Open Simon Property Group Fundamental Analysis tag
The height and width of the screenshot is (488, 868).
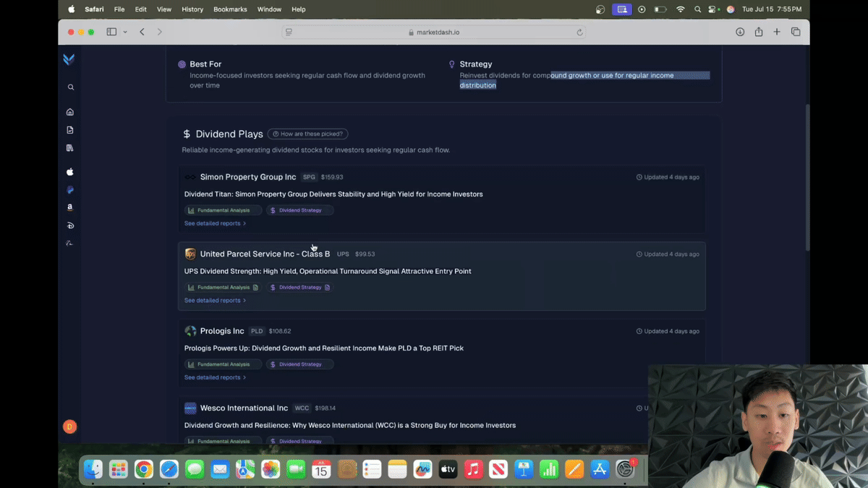(223, 210)
